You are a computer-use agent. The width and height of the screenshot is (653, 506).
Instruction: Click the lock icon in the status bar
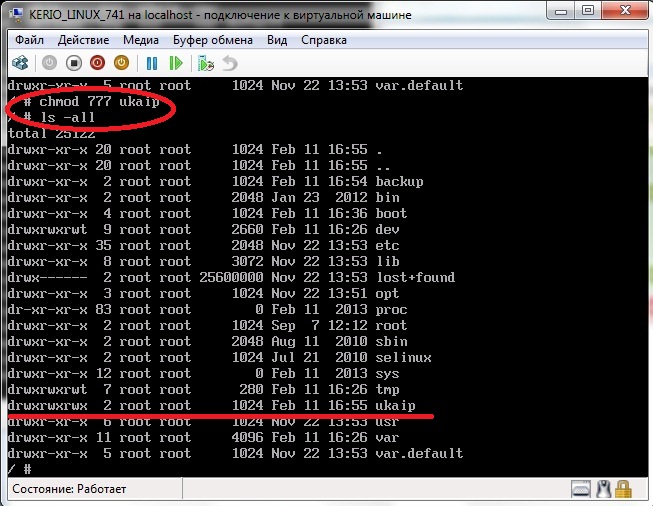pos(624,489)
